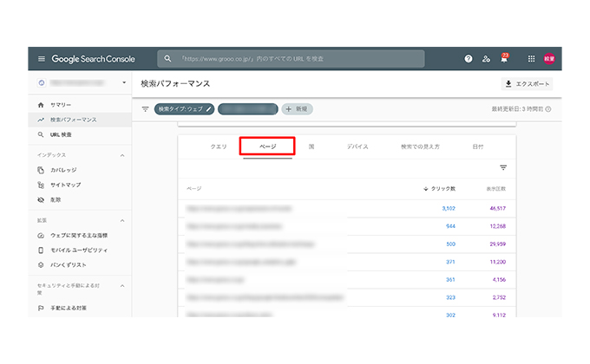
Task: Click the clicks value 500
Action: pyautogui.click(x=450, y=244)
